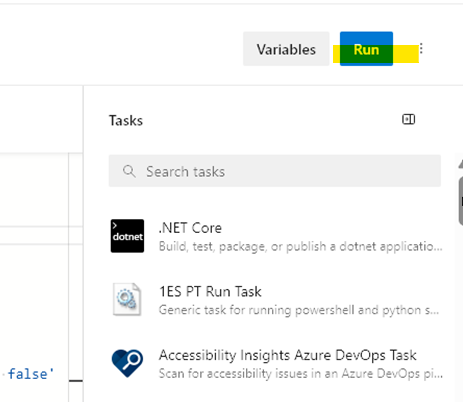Click the editor overview ruler marker
The width and height of the screenshot is (463, 402).
click(76, 380)
